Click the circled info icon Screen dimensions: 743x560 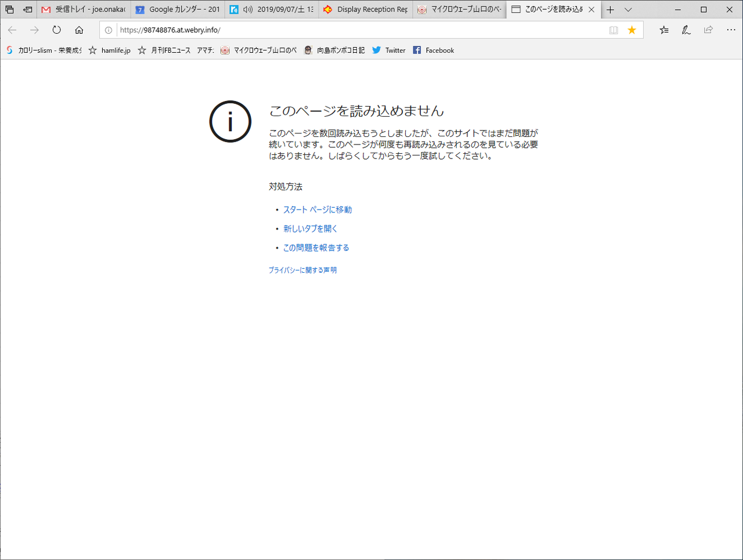tap(230, 122)
